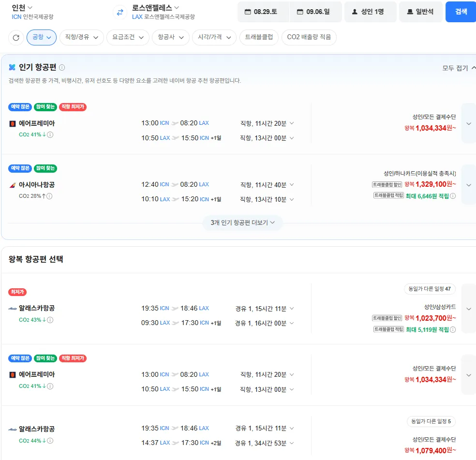Click 12:40 ICN departure time
Screen dimensions: 476x460
tap(155, 184)
